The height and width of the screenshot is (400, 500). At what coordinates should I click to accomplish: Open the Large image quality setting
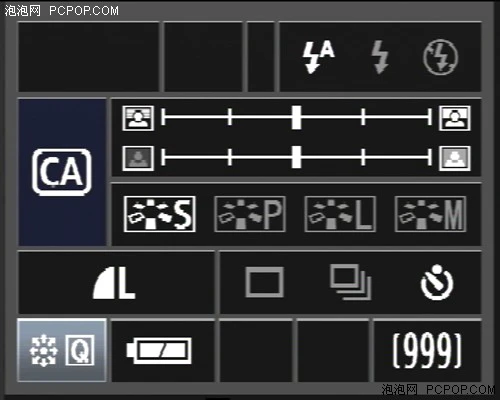(x=114, y=283)
